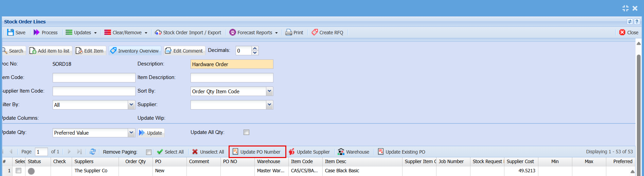Click the page number field
The image size is (644, 176).
41,152
